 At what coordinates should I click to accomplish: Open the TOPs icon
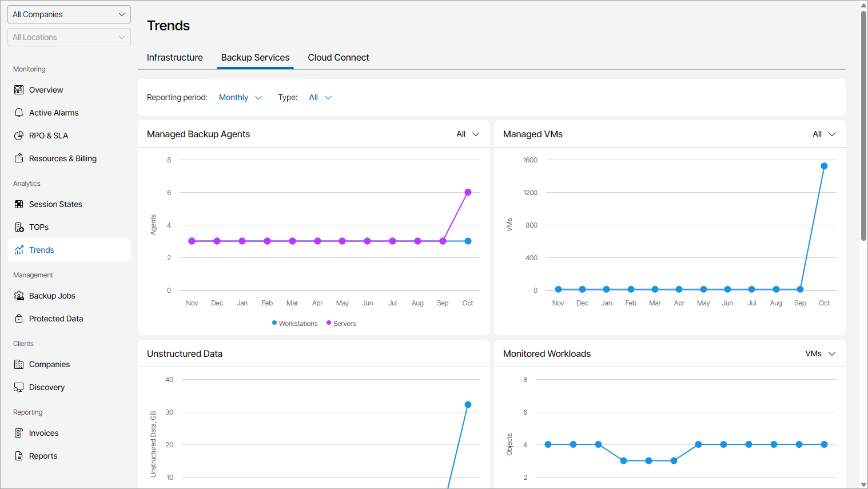19,227
